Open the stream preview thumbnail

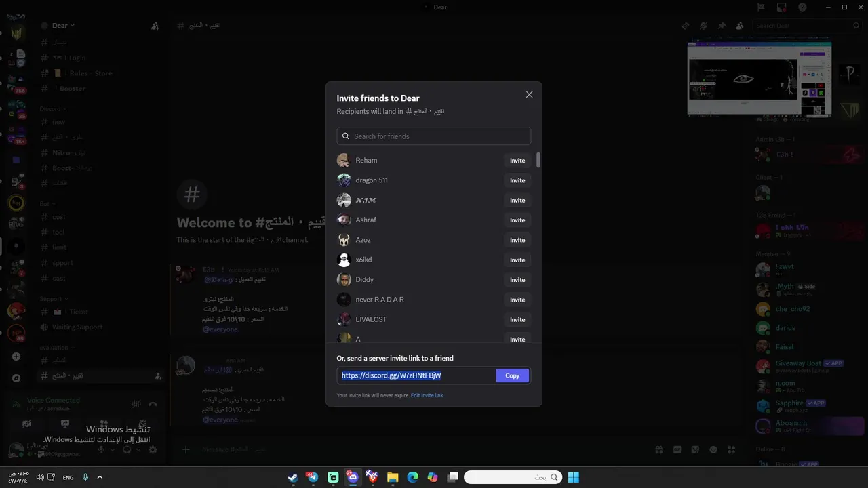click(759, 76)
